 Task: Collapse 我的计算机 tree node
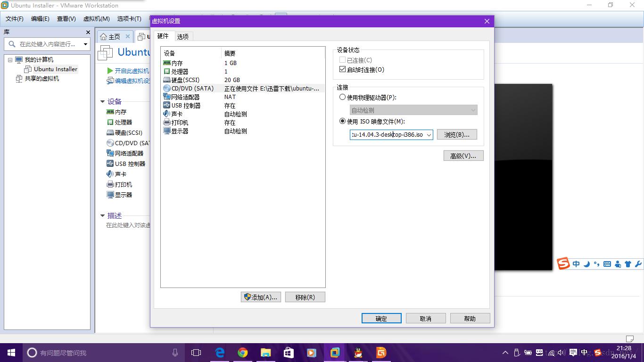pyautogui.click(x=10, y=60)
